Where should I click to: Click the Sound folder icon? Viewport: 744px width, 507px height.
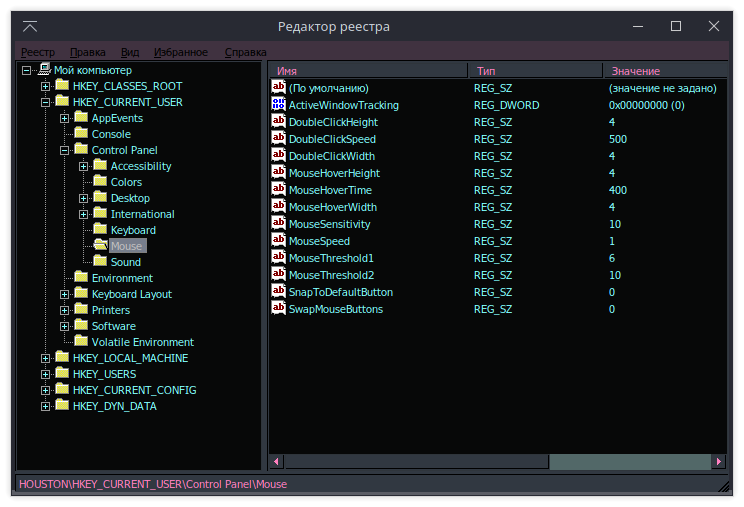coord(100,261)
